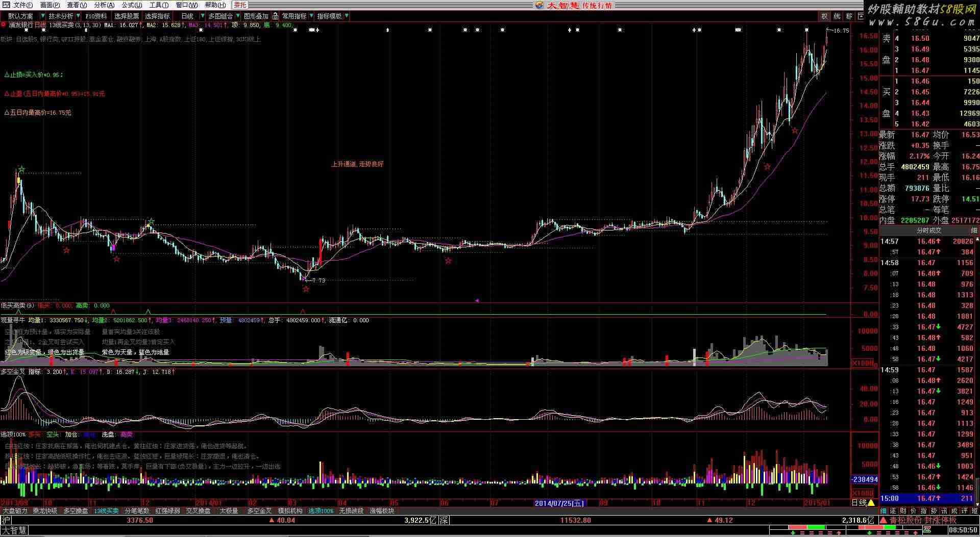This screenshot has width=980, height=537.
Task: Select the 逃顶100% indicator tab
Action: [321, 510]
